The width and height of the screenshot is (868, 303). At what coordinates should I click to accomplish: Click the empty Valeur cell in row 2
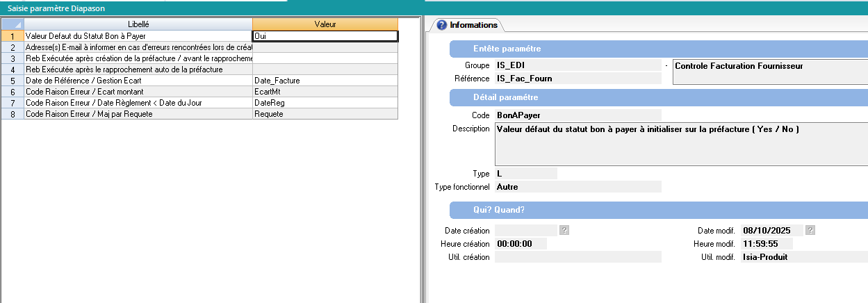pyautogui.click(x=325, y=47)
